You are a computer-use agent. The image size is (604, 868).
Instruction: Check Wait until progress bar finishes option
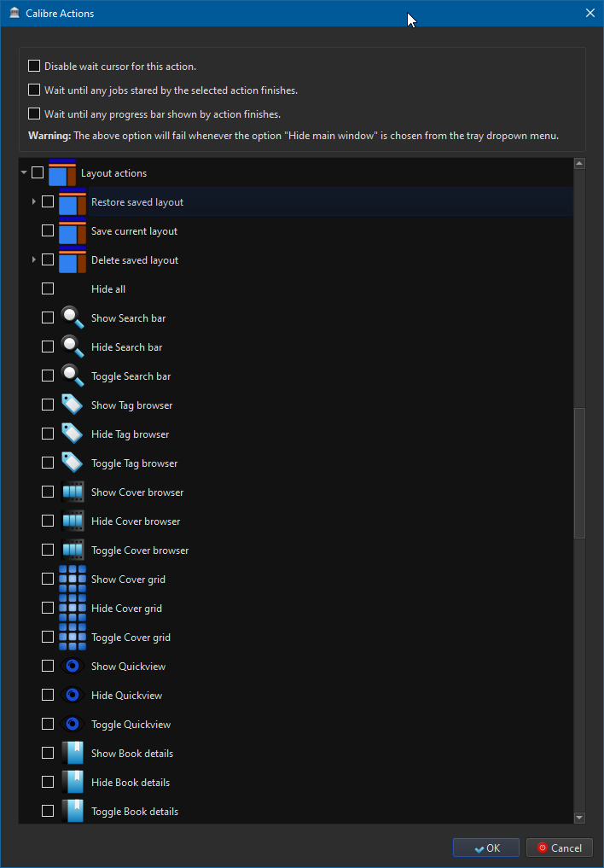pos(34,114)
